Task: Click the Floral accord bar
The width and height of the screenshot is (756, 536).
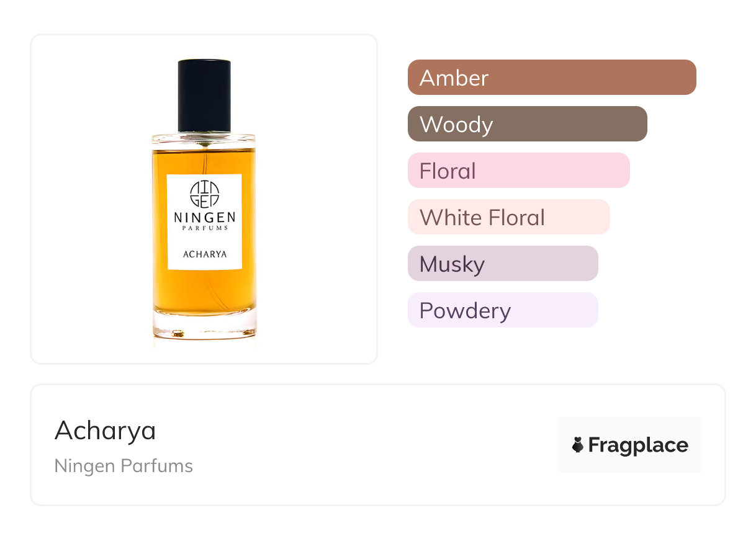Action: point(519,171)
